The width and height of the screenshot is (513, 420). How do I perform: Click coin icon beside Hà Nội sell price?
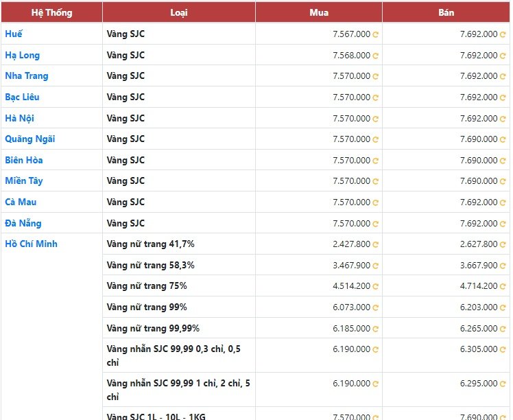(x=503, y=119)
